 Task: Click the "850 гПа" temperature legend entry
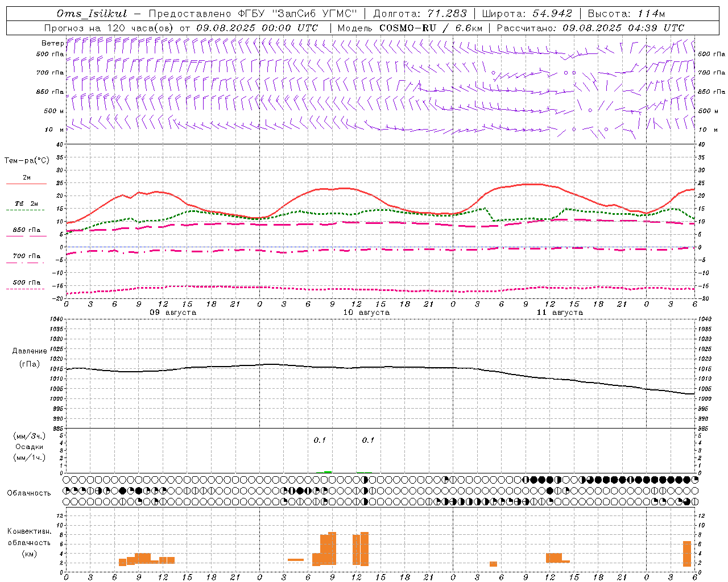(x=27, y=230)
